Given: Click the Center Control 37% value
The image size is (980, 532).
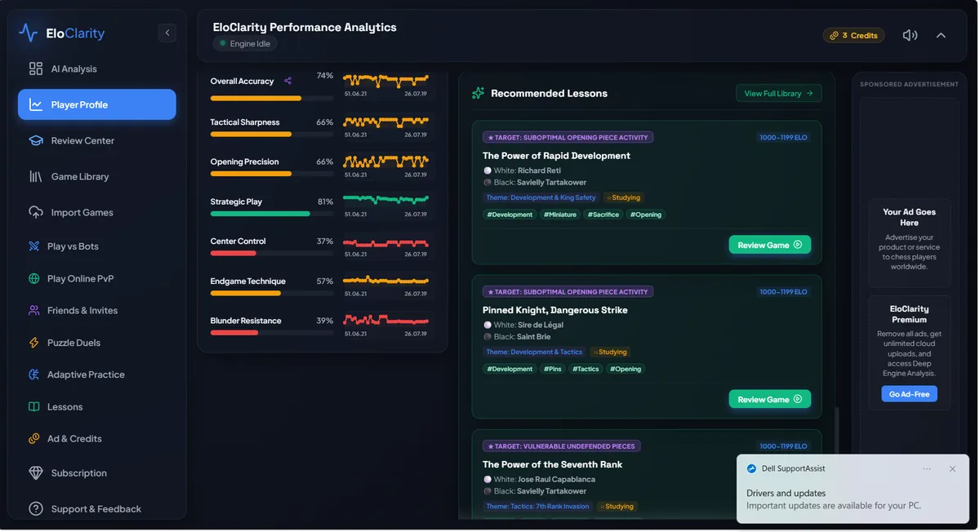Looking at the screenshot, I should point(325,242).
